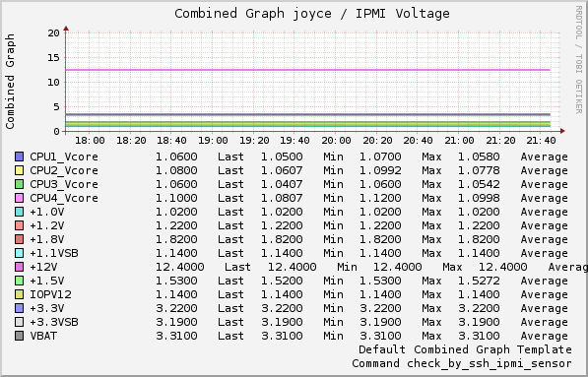This screenshot has height=377, width=588.
Task: Click the dark 3.3V line in the plot
Action: (x=307, y=114)
